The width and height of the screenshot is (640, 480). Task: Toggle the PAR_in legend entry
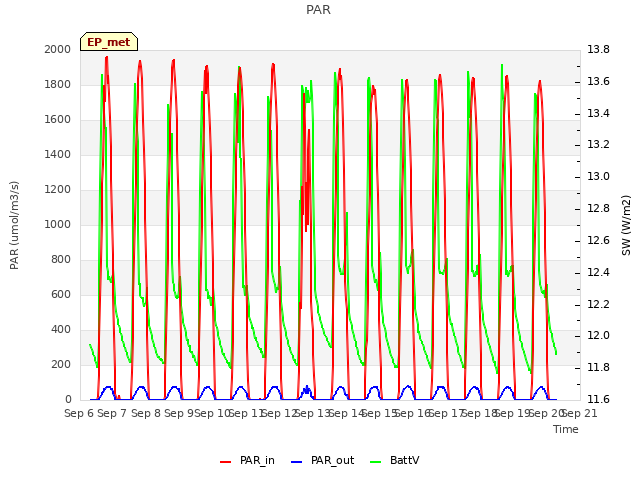point(247,461)
